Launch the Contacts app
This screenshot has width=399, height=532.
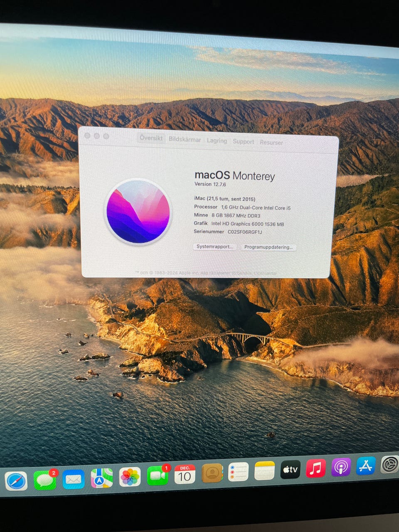tap(212, 473)
